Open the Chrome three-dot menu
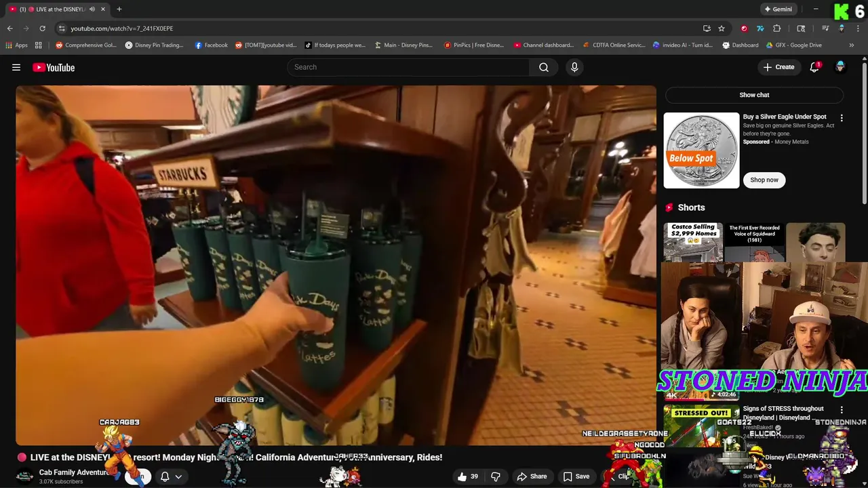This screenshot has width=868, height=488. [x=858, y=28]
